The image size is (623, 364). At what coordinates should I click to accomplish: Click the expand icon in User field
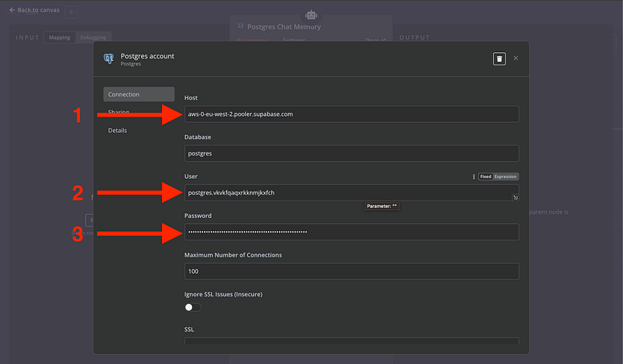pyautogui.click(x=514, y=198)
